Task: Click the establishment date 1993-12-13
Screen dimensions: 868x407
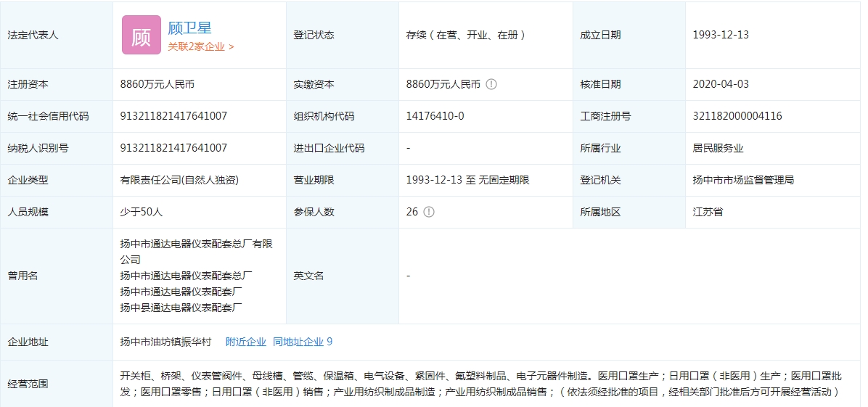Action: [x=721, y=35]
